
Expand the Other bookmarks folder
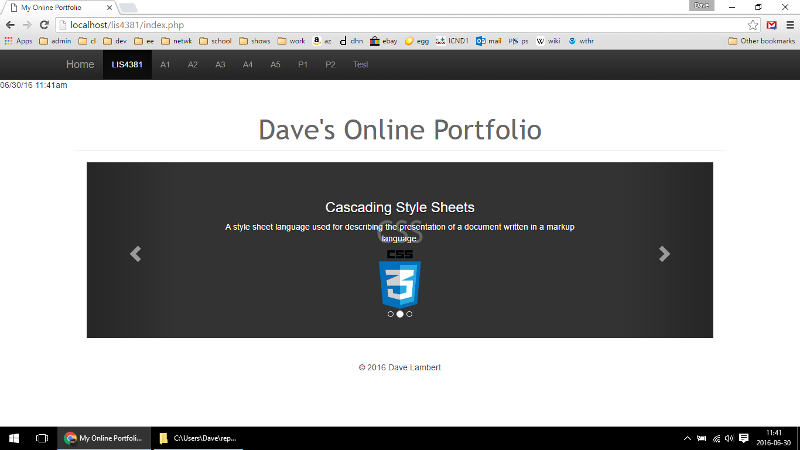[762, 41]
